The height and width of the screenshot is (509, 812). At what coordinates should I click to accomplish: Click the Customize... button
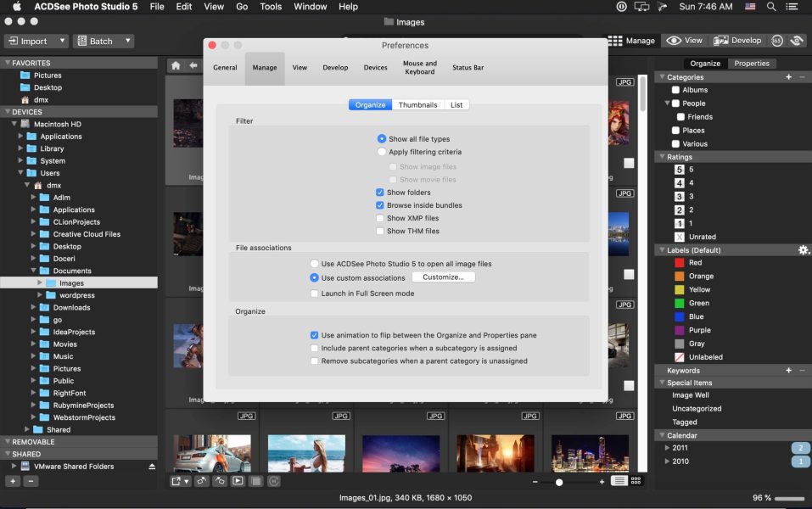point(443,277)
